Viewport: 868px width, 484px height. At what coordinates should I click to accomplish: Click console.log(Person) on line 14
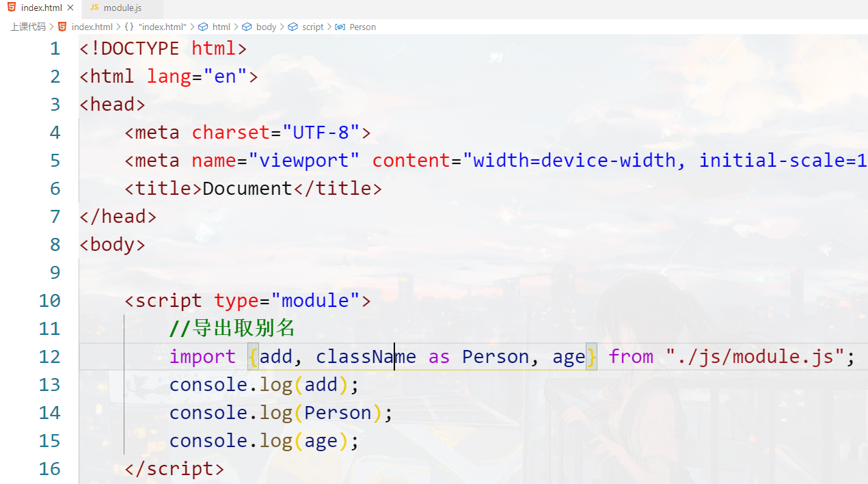(x=281, y=413)
